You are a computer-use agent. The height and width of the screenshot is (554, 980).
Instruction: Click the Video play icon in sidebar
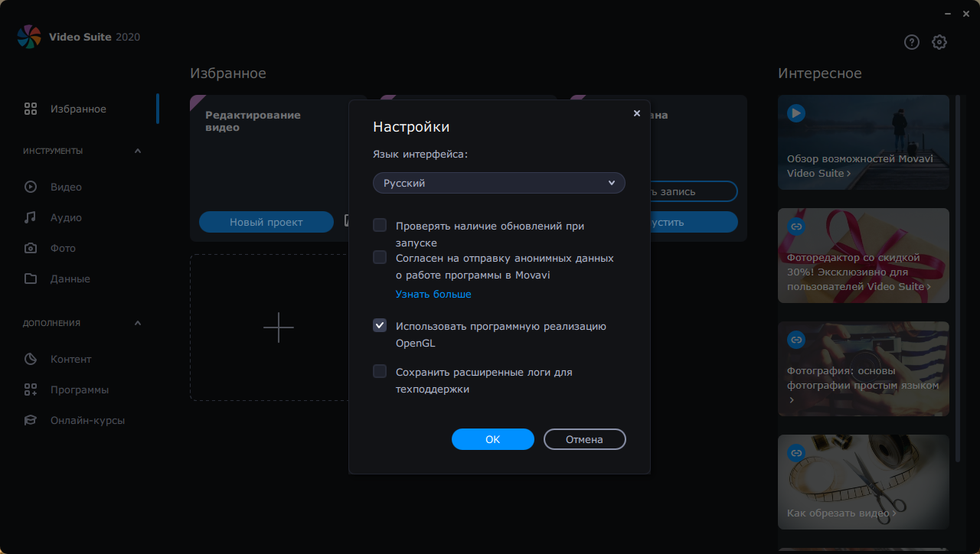(x=31, y=187)
